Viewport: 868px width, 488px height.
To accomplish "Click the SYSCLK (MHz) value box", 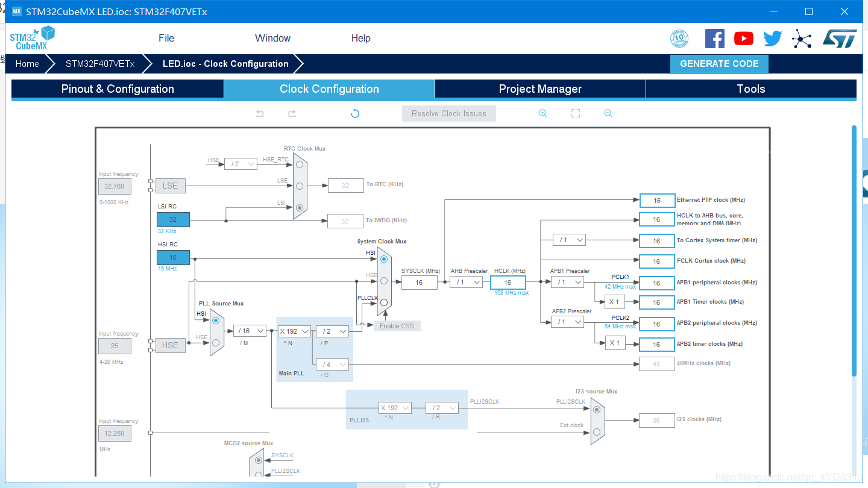I will tap(419, 283).
